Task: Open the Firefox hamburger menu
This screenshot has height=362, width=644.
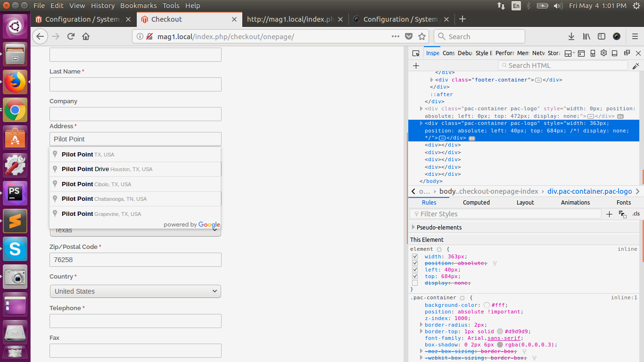Action: tap(635, 36)
